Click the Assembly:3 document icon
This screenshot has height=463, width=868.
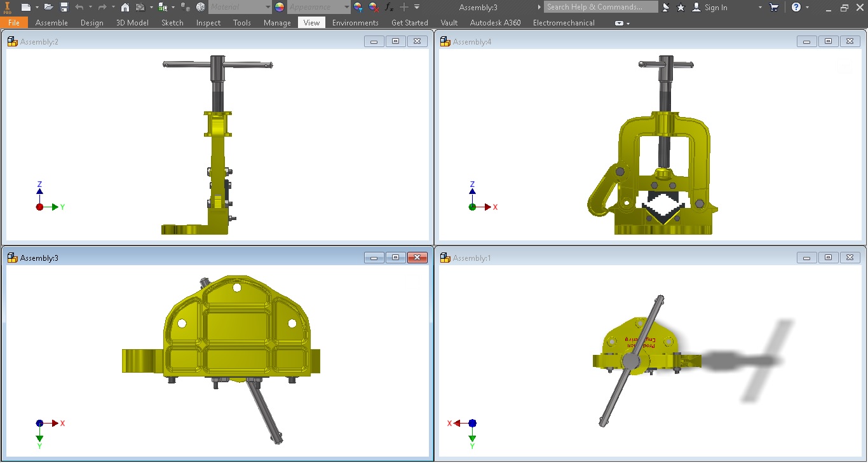[x=13, y=258]
